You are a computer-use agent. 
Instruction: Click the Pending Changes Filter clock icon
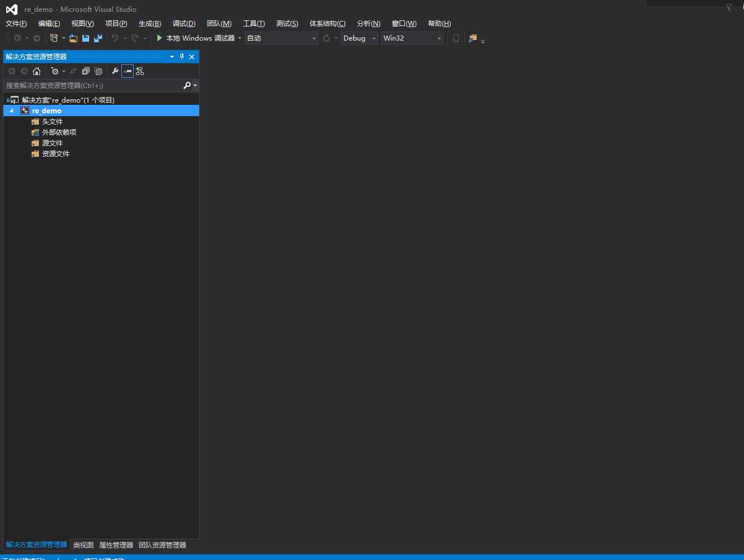pos(55,71)
